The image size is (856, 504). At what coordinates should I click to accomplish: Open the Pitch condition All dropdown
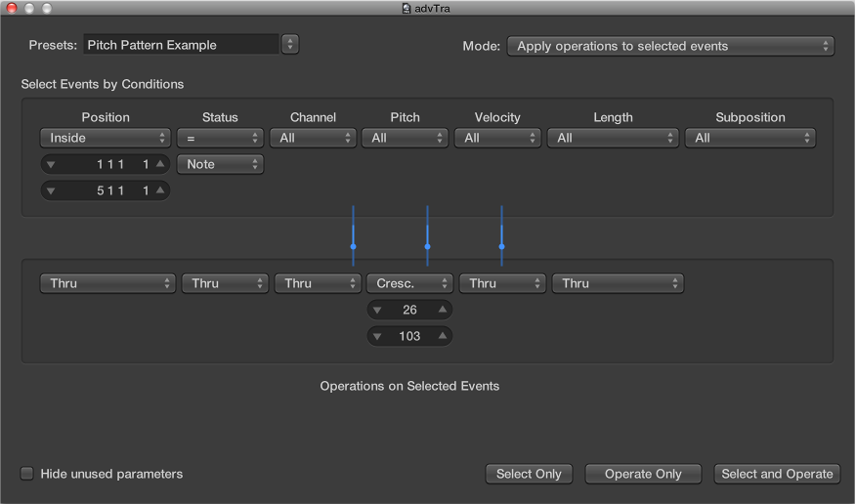pyautogui.click(x=406, y=138)
